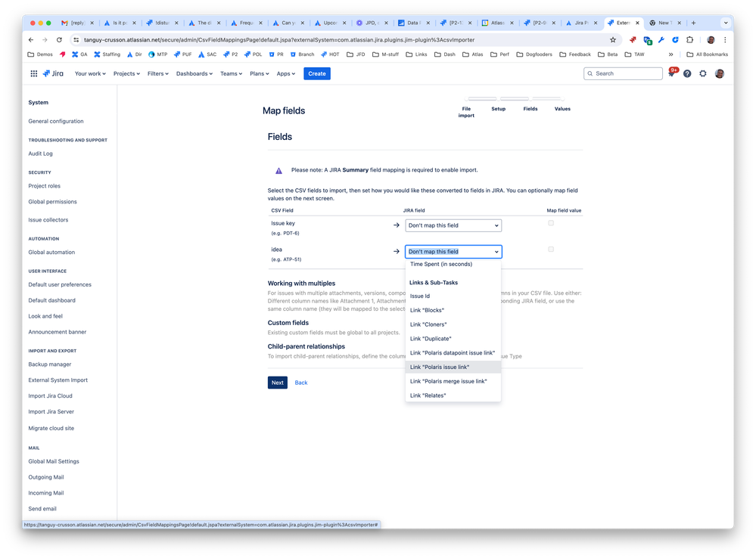
Task: Bookmark this page with the star icon
Action: pyautogui.click(x=613, y=40)
